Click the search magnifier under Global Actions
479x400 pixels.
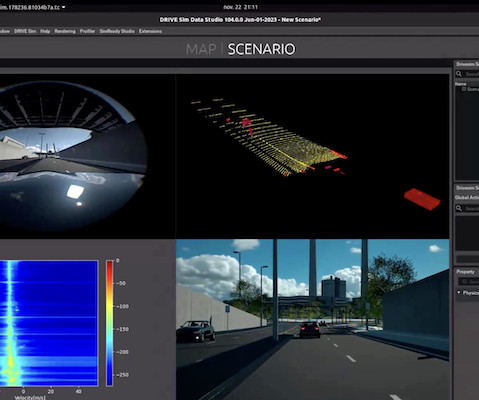[x=459, y=208]
